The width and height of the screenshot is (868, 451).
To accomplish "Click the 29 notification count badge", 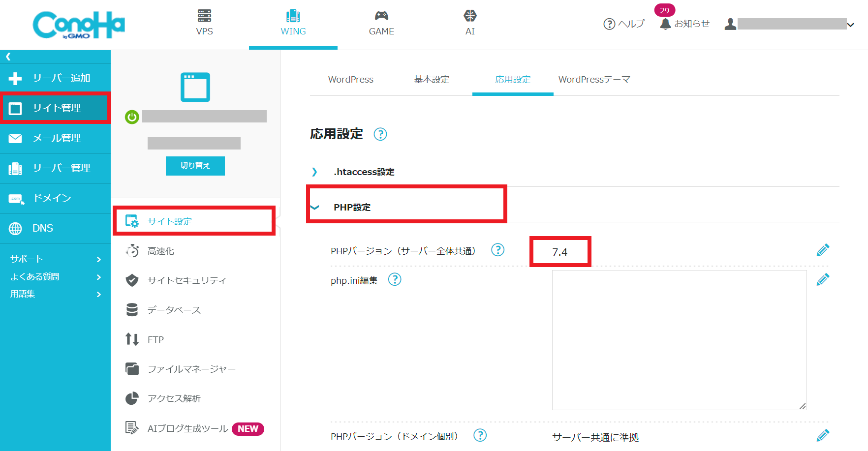I will (665, 10).
